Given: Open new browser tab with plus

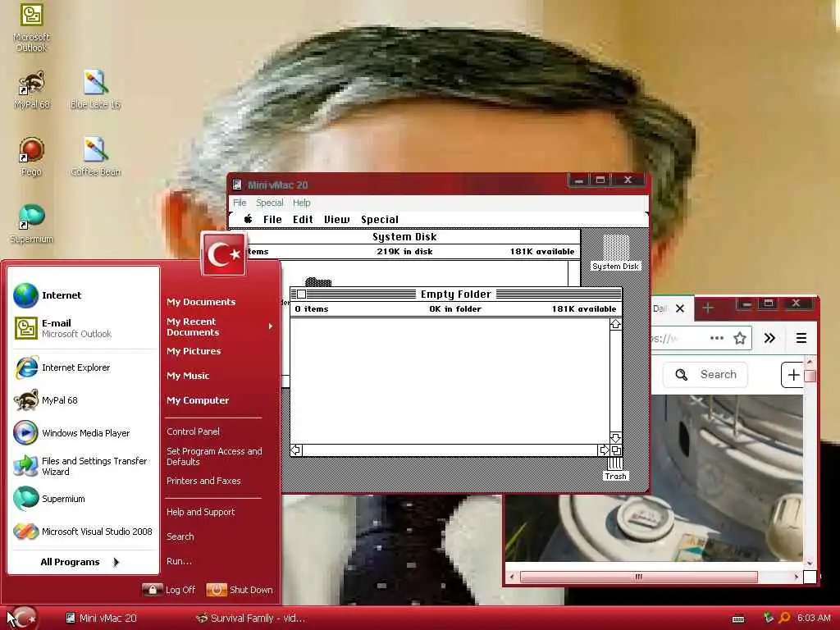Looking at the screenshot, I should pyautogui.click(x=708, y=308).
